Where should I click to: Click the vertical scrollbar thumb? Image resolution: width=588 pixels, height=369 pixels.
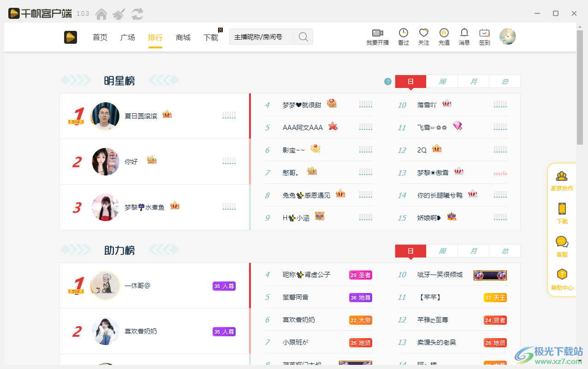pyautogui.click(x=580, y=88)
